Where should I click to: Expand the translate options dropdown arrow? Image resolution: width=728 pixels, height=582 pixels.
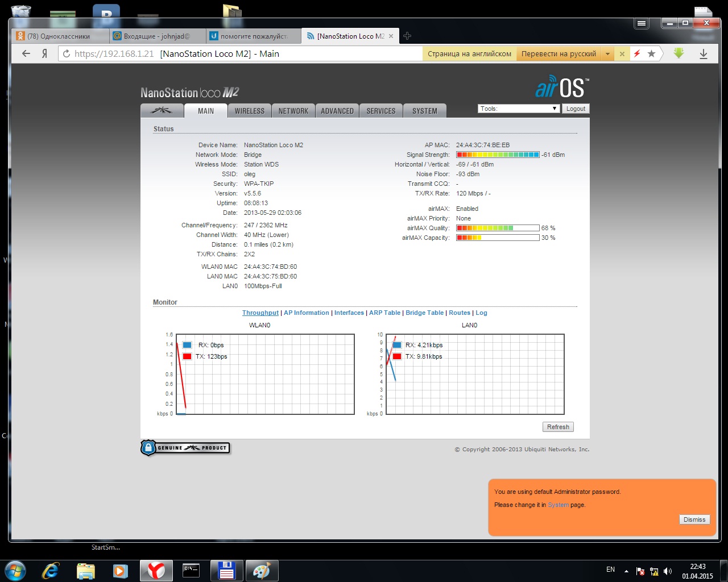click(607, 54)
